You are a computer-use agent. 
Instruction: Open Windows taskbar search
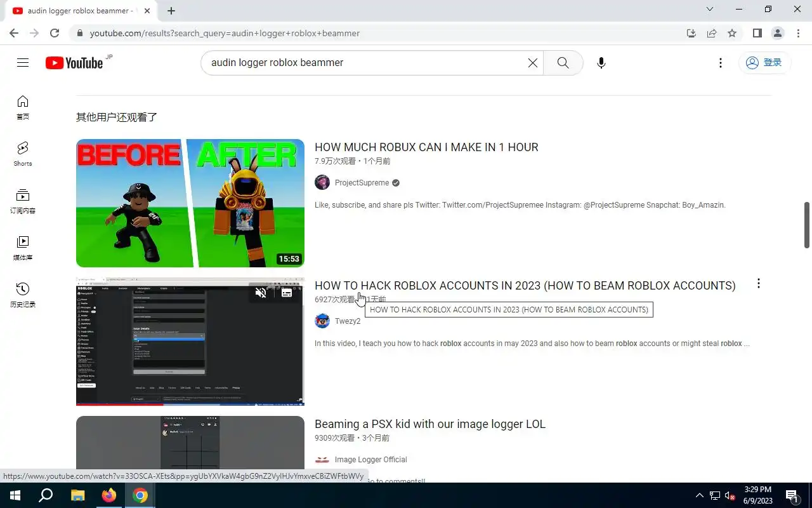(46, 495)
